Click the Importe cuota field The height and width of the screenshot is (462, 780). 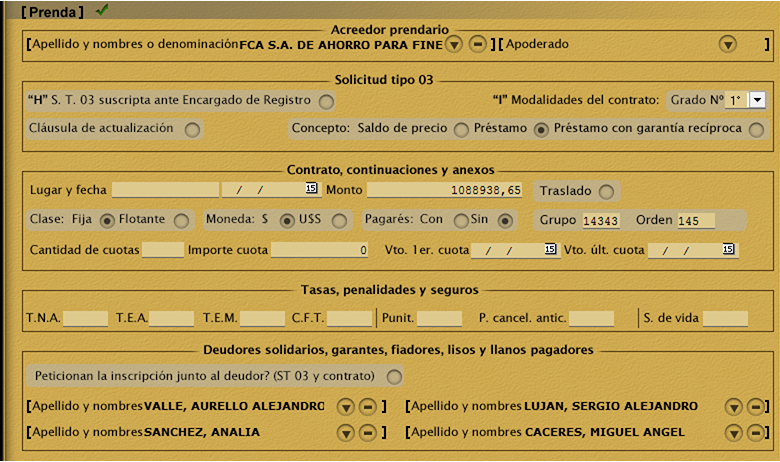[319, 250]
